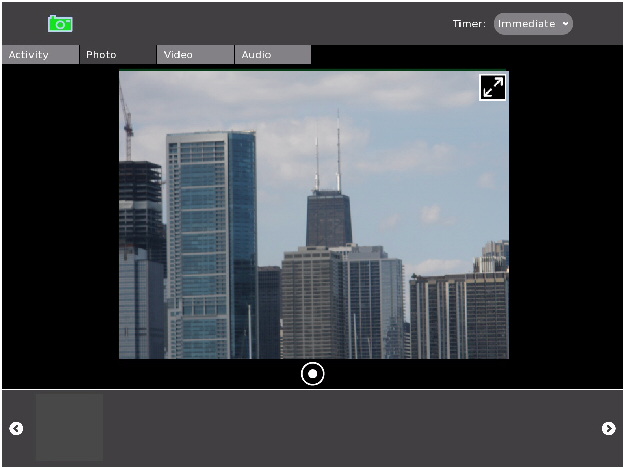626x469 pixels.
Task: Switch to the Video tab
Action: (x=196, y=55)
